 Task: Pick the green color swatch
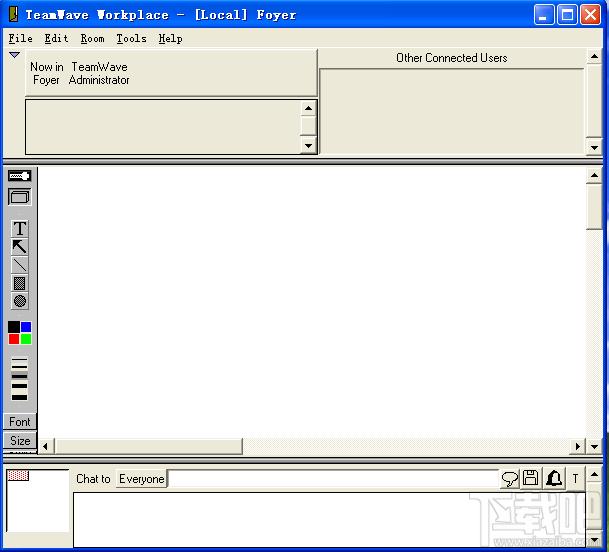pyautogui.click(x=26, y=339)
